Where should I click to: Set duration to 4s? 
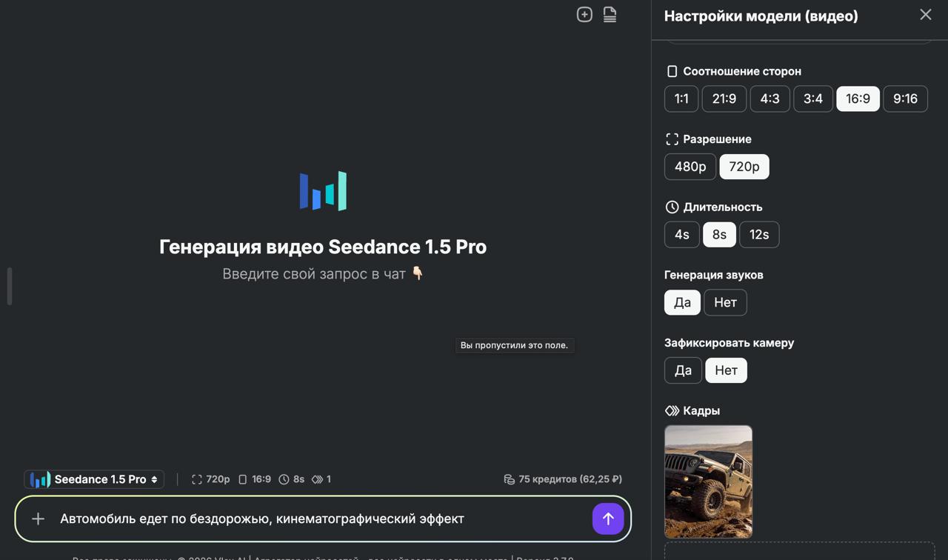(681, 235)
